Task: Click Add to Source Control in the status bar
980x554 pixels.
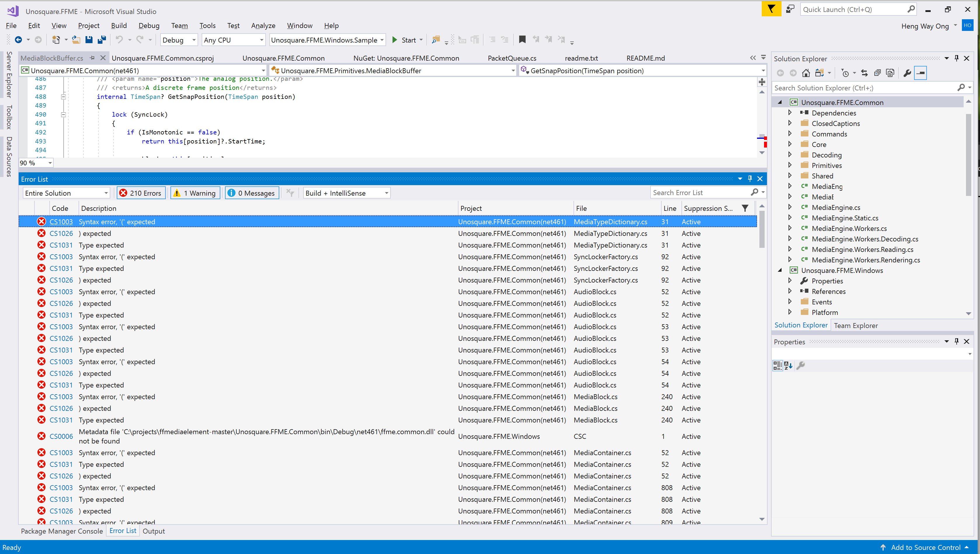Action: point(925,547)
